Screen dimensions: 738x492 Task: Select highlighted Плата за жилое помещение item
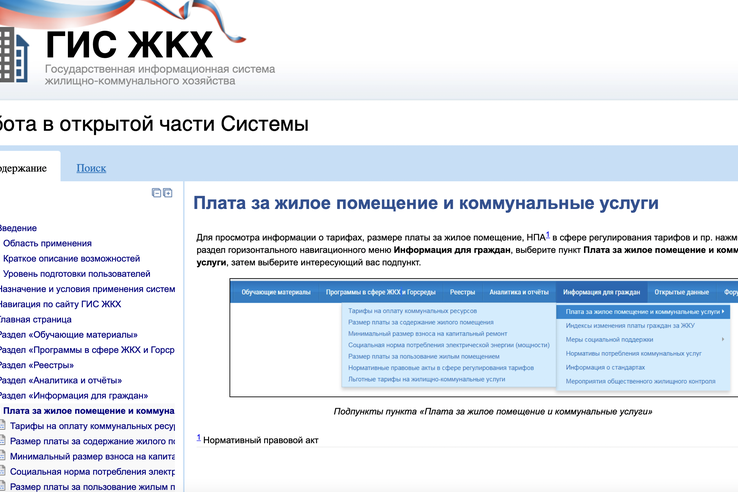[88, 411]
